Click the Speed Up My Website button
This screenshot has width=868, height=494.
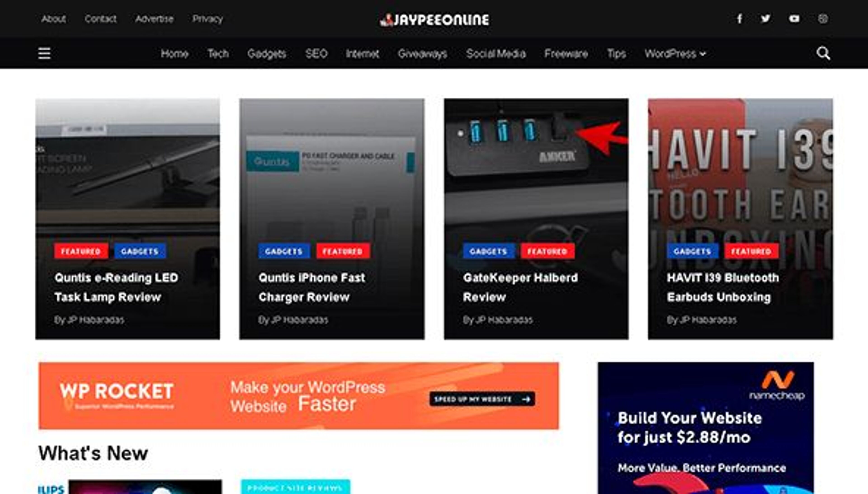pos(482,399)
